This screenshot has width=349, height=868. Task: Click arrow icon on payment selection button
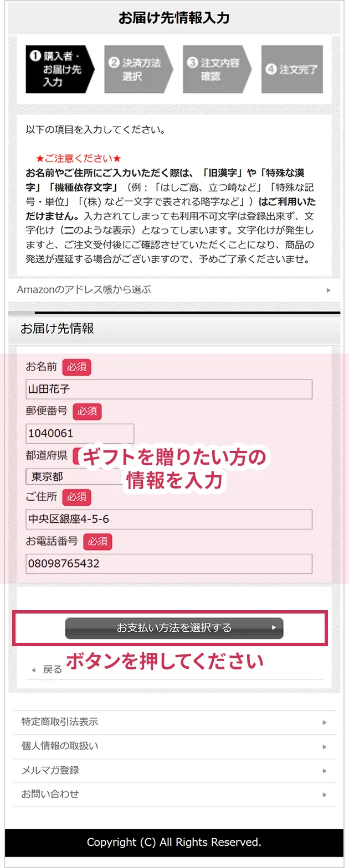click(x=273, y=628)
